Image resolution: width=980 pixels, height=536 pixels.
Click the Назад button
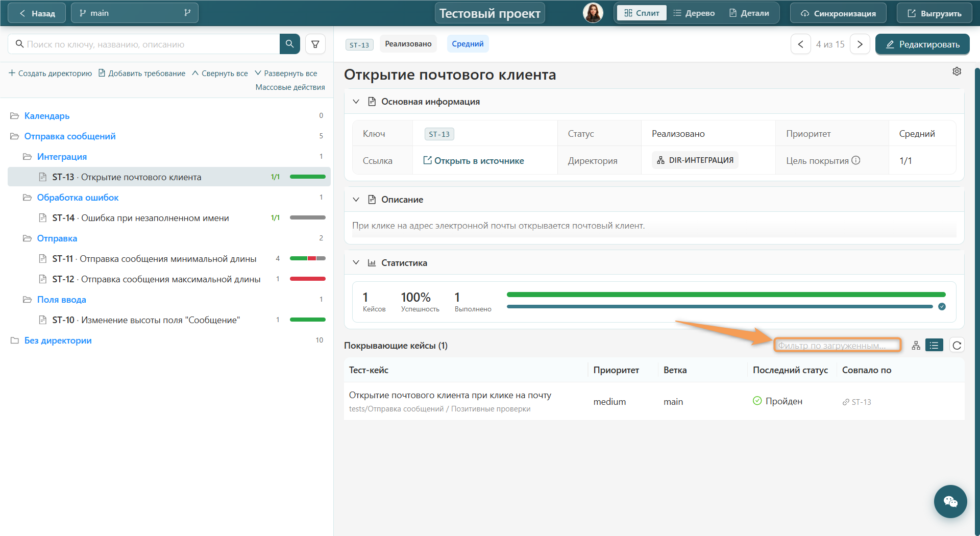(x=37, y=13)
